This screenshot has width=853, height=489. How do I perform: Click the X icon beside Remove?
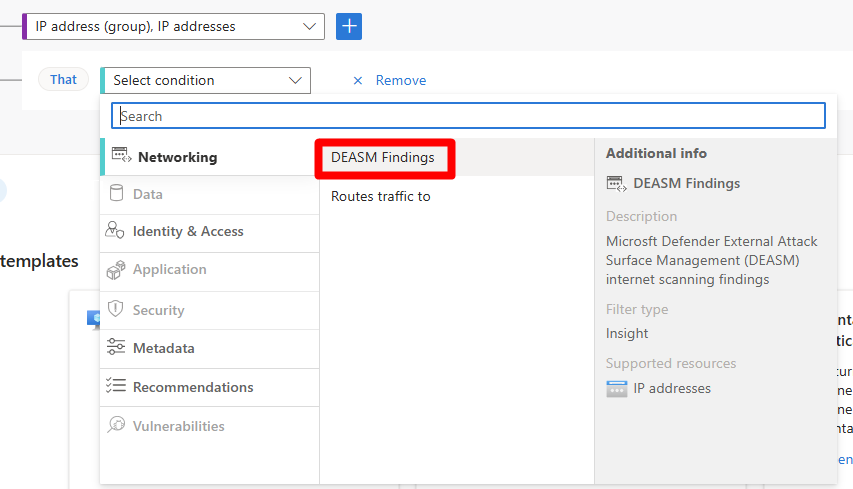coord(358,81)
